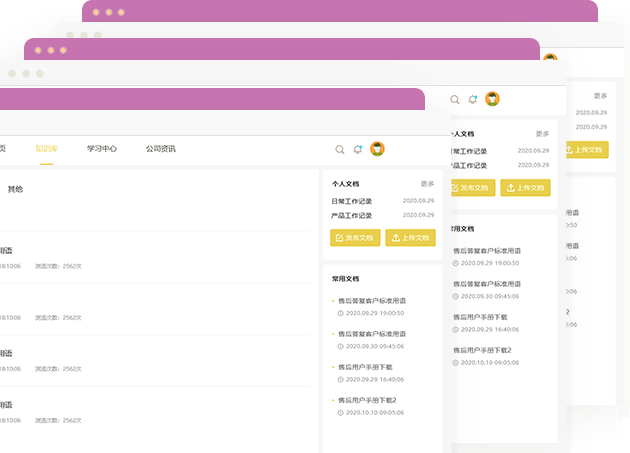Open 日常工作记录 document in the front window
Screen dimensions: 630x453
pyautogui.click(x=352, y=201)
